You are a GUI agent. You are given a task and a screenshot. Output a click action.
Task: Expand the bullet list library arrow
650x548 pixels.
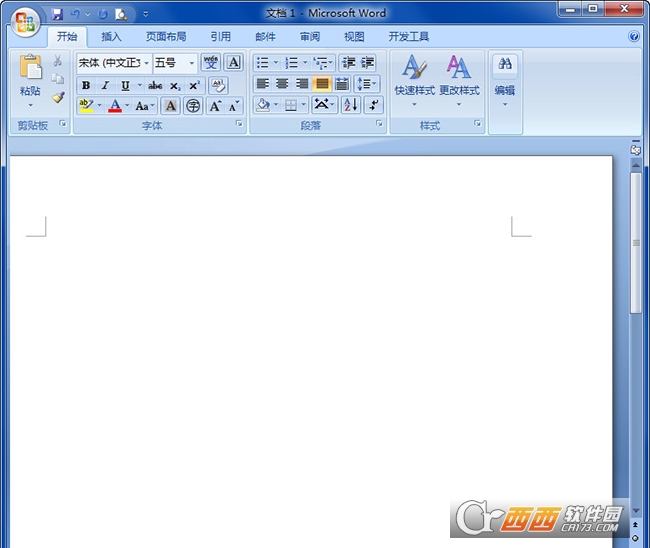click(276, 63)
